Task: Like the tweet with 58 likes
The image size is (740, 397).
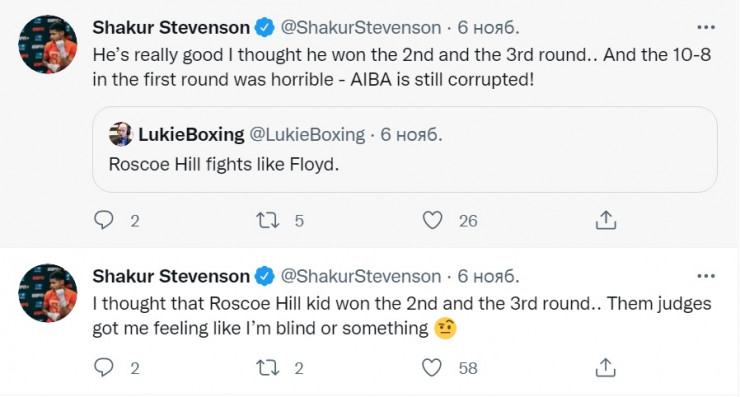Action: pyautogui.click(x=432, y=368)
